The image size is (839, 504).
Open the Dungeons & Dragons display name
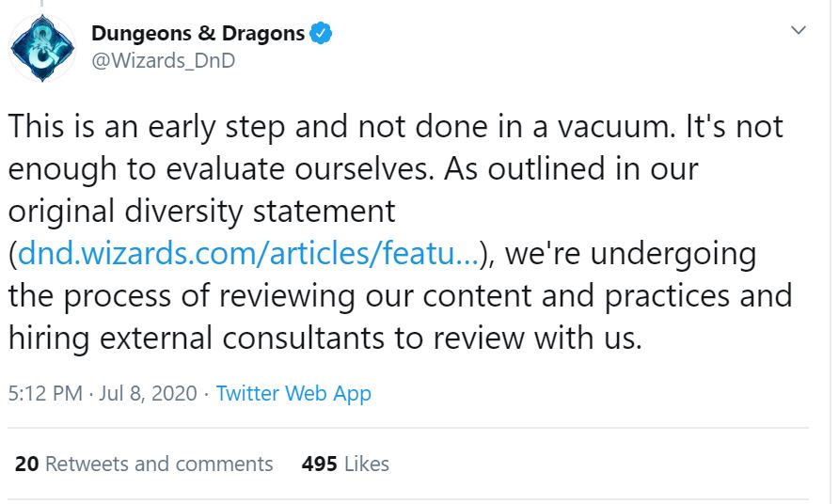(198, 35)
